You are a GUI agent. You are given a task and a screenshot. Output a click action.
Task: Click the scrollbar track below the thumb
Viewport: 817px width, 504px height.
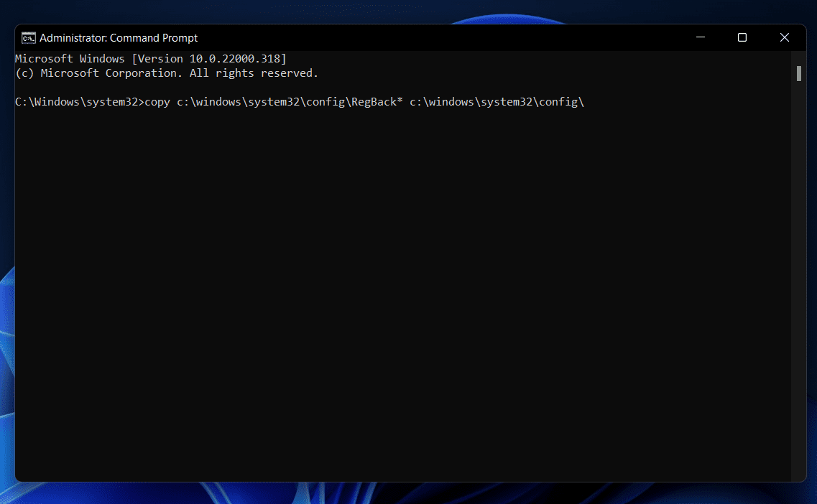click(798, 287)
